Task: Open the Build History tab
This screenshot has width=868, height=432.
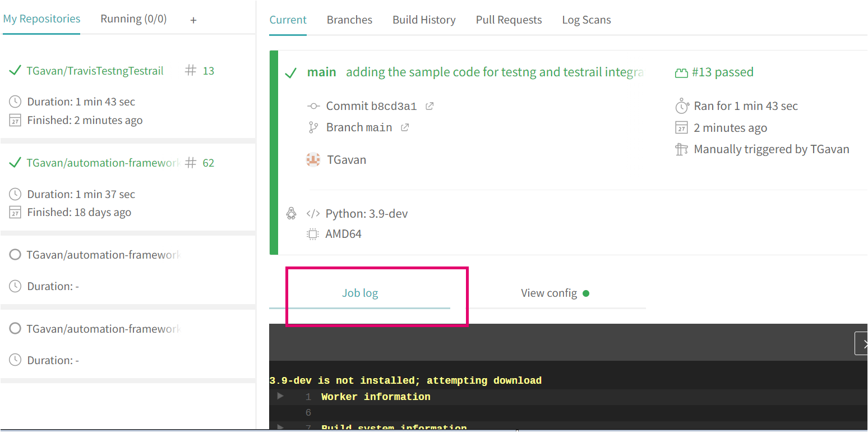Action: coord(424,20)
